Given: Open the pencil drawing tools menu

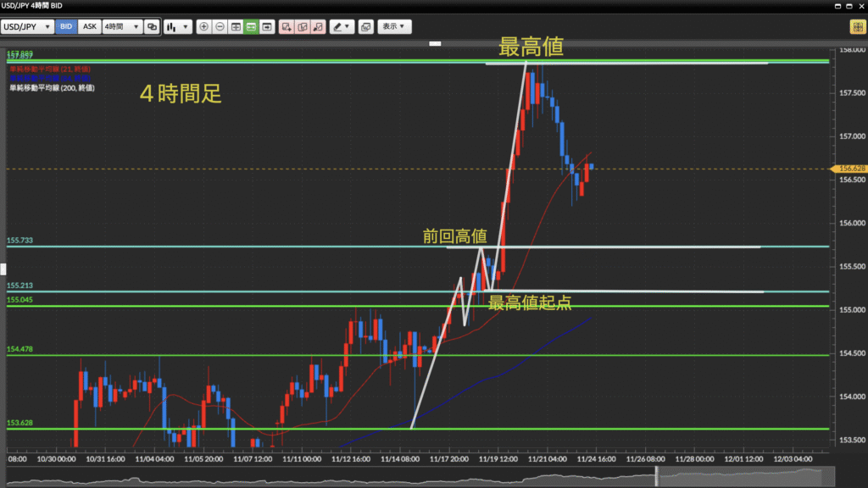Looking at the screenshot, I should click(x=342, y=27).
